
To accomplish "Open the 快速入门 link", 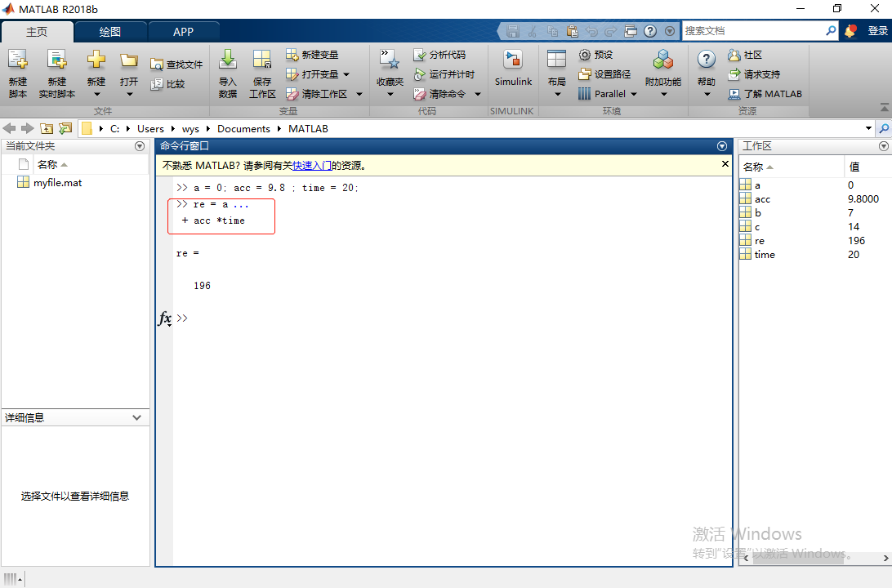I will click(312, 166).
